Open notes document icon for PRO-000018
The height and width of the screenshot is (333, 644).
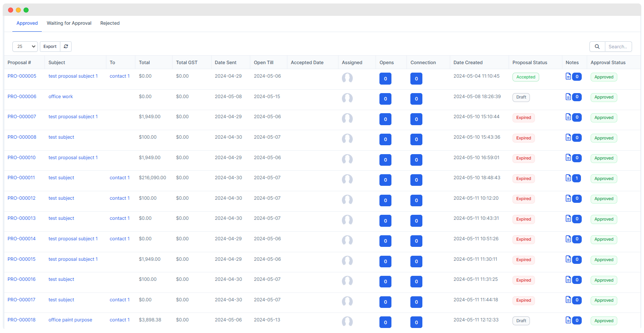click(568, 320)
